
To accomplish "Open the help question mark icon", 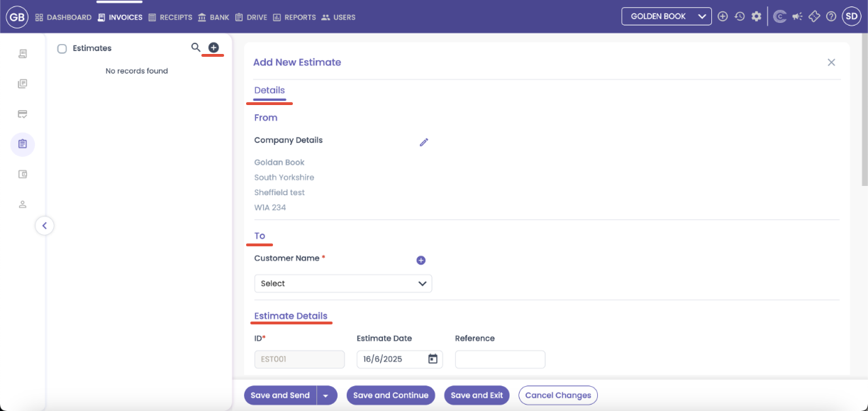I will [x=831, y=16].
